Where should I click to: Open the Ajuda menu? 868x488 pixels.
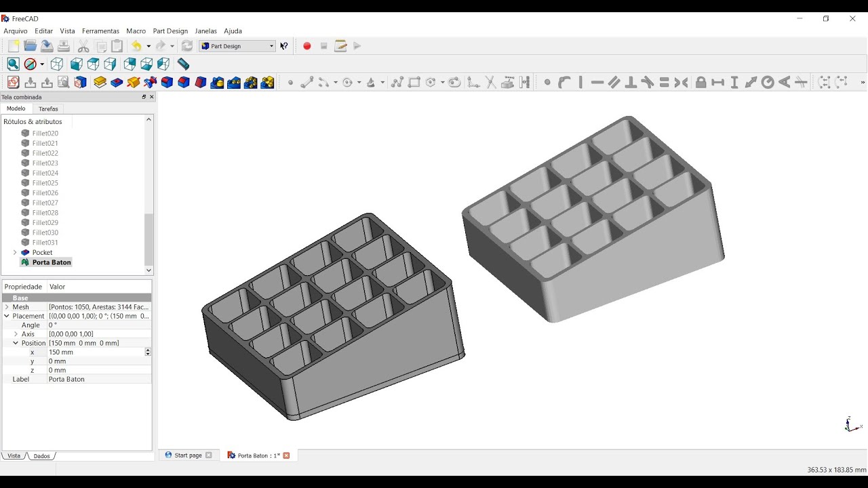coord(233,31)
